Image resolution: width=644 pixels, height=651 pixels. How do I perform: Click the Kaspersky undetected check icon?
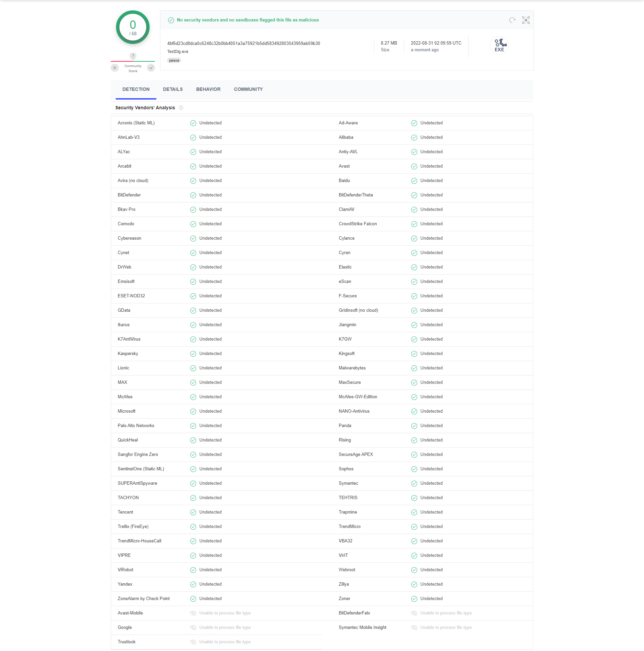[x=193, y=354]
